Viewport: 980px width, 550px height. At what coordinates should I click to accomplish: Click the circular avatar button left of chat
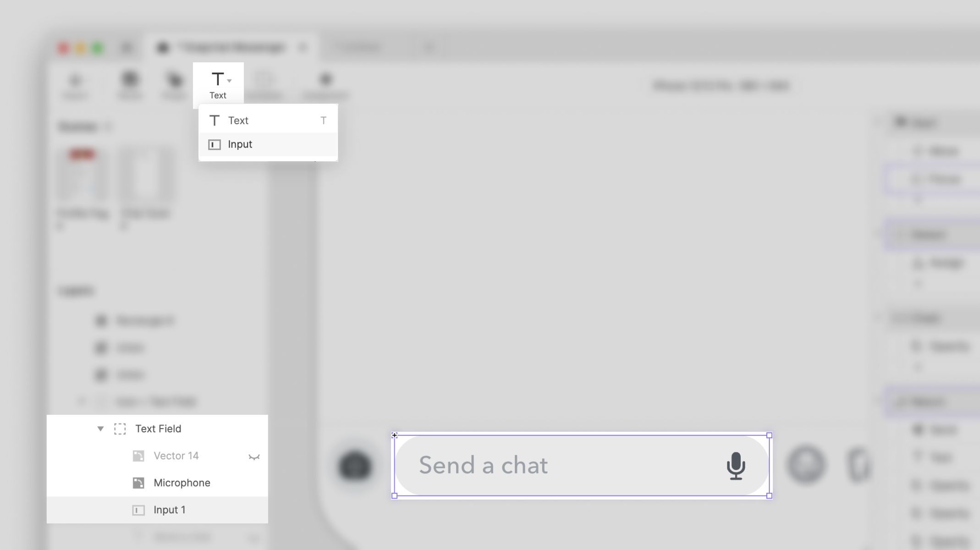pos(355,466)
